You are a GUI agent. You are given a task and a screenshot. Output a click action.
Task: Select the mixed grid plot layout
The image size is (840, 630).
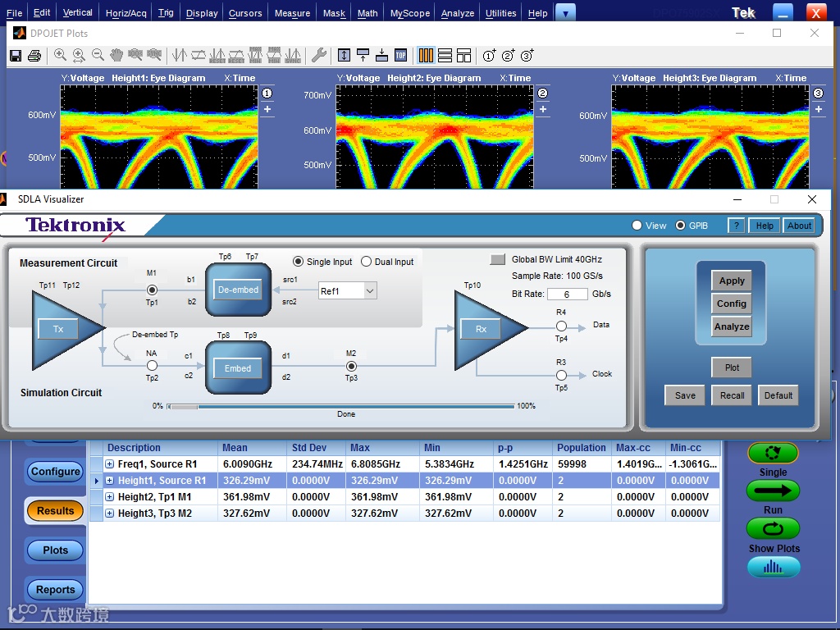[x=463, y=55]
